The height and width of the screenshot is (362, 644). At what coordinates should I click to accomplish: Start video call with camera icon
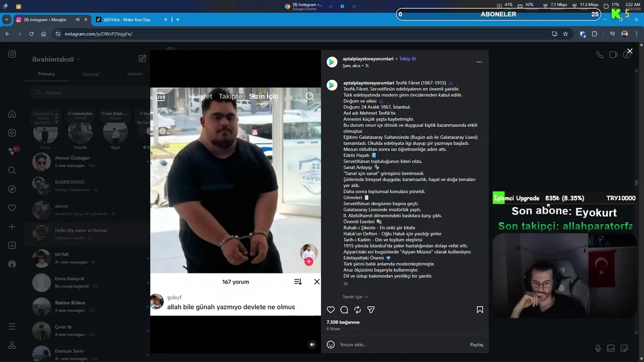[613, 55]
